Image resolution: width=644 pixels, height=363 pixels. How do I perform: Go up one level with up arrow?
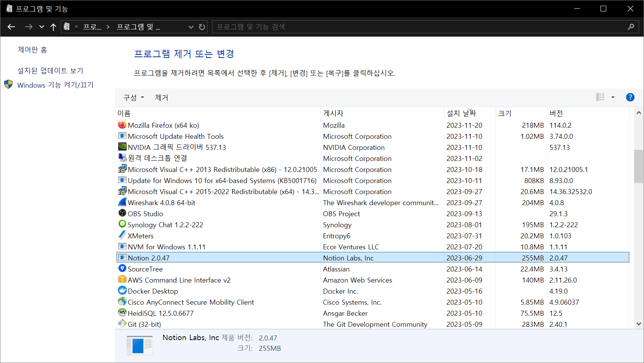53,27
